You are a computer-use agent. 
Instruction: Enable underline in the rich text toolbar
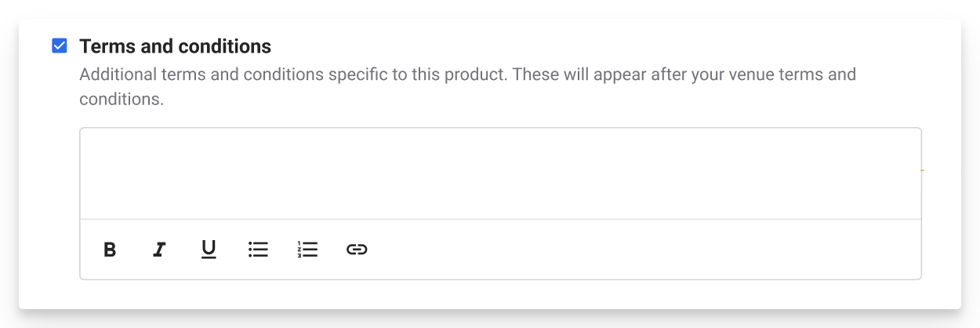pyautogui.click(x=209, y=250)
